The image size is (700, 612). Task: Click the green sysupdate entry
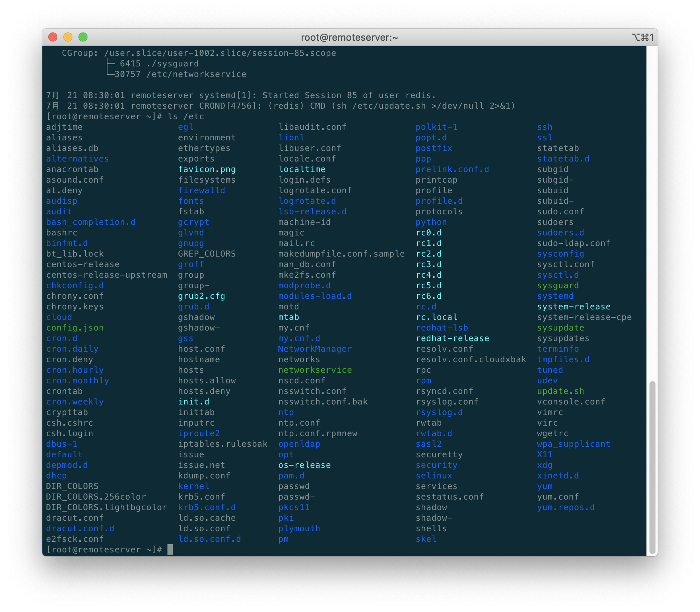click(560, 328)
